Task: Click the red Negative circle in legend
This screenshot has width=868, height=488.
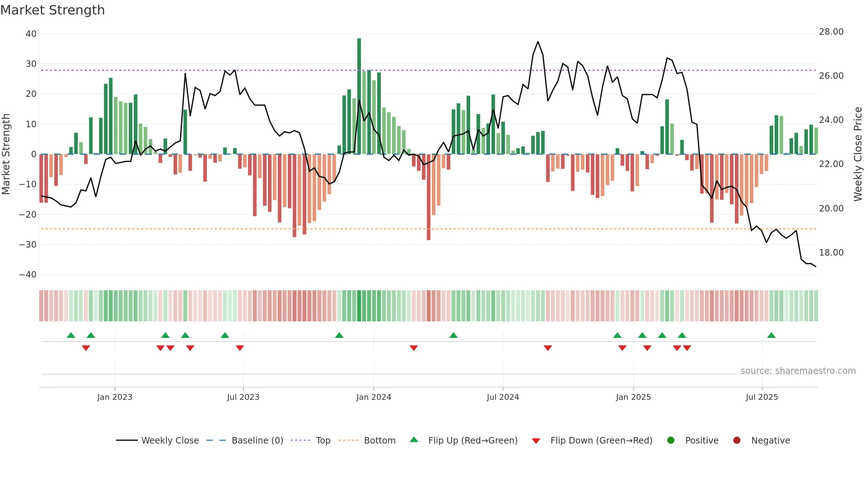Action: [x=737, y=440]
